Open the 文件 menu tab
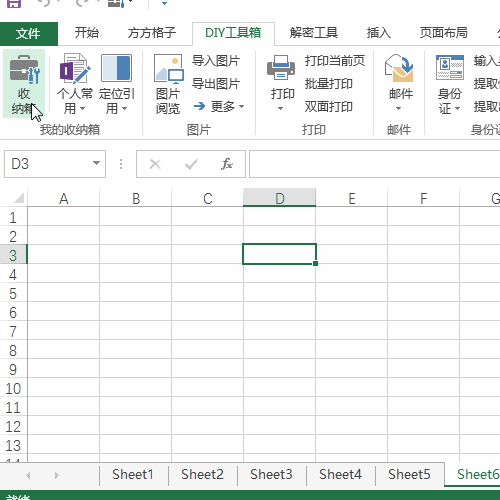 29,34
